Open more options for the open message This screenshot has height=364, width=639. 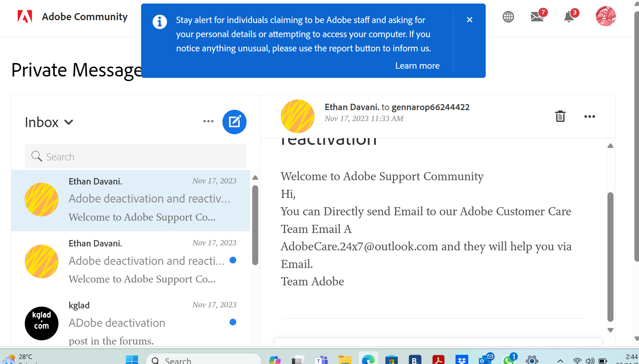[589, 116]
